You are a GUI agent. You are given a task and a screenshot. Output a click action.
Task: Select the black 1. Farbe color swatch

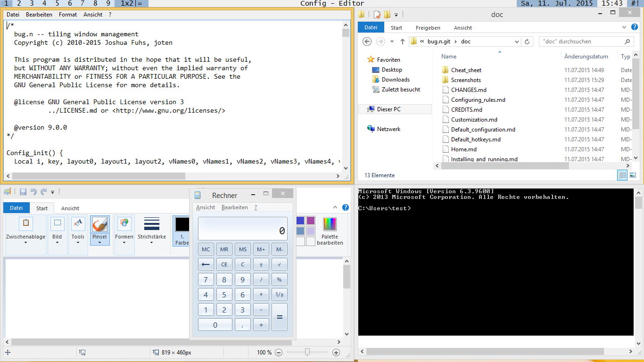[x=182, y=224]
